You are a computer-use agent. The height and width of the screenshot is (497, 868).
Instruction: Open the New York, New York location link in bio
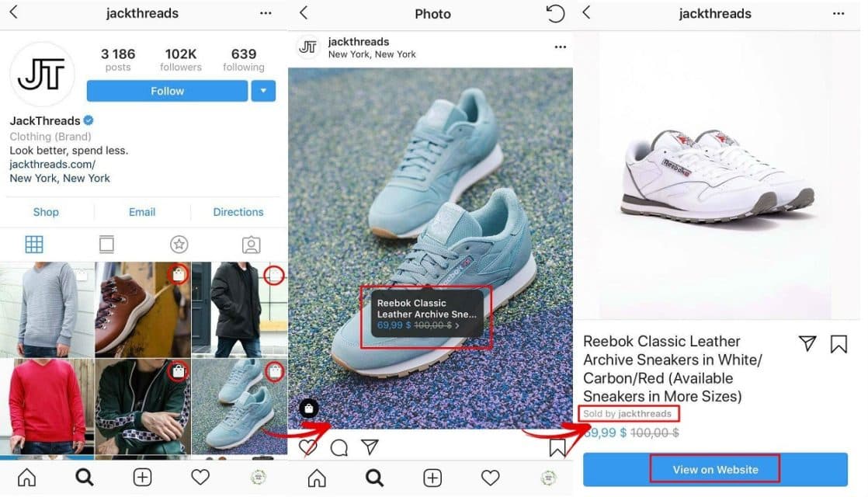coord(60,178)
